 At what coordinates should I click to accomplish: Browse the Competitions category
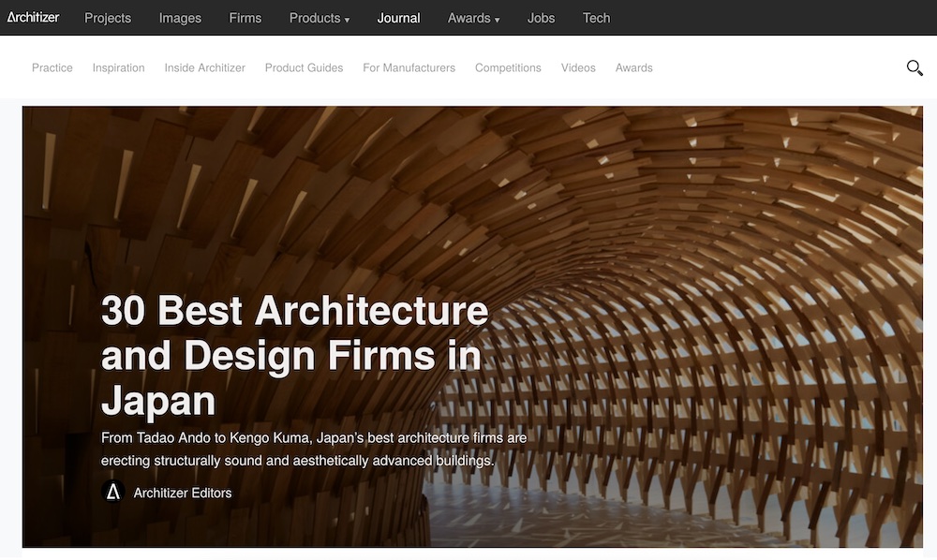(x=508, y=68)
